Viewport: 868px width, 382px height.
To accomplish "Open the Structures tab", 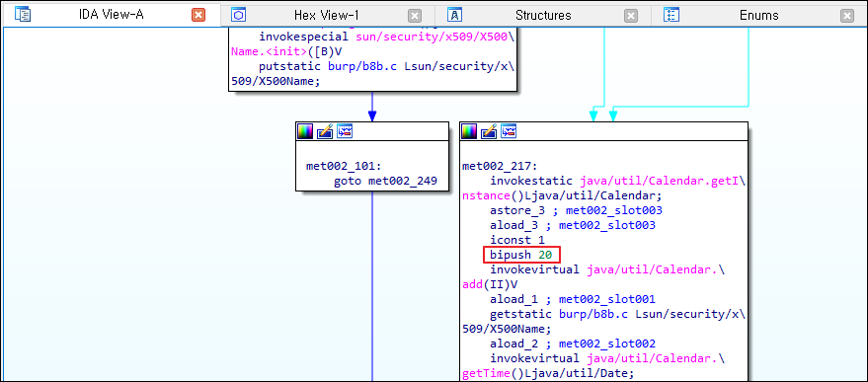I will [x=542, y=16].
